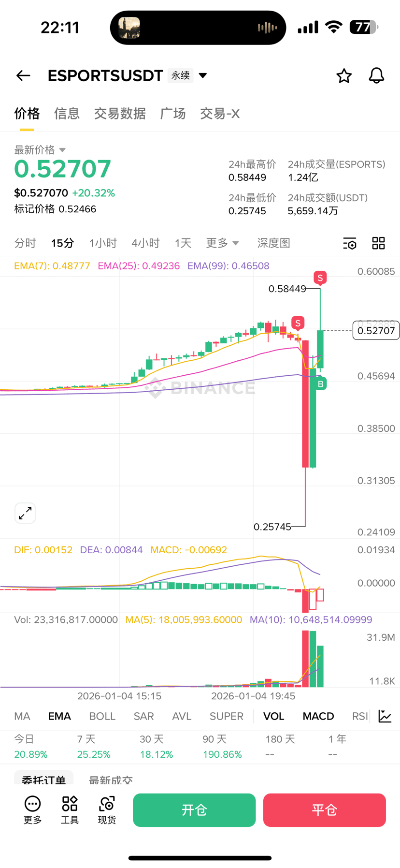Add ESPORTSUSDT to favorites with star icon
Image resolution: width=400 pixels, height=868 pixels.
344,75
